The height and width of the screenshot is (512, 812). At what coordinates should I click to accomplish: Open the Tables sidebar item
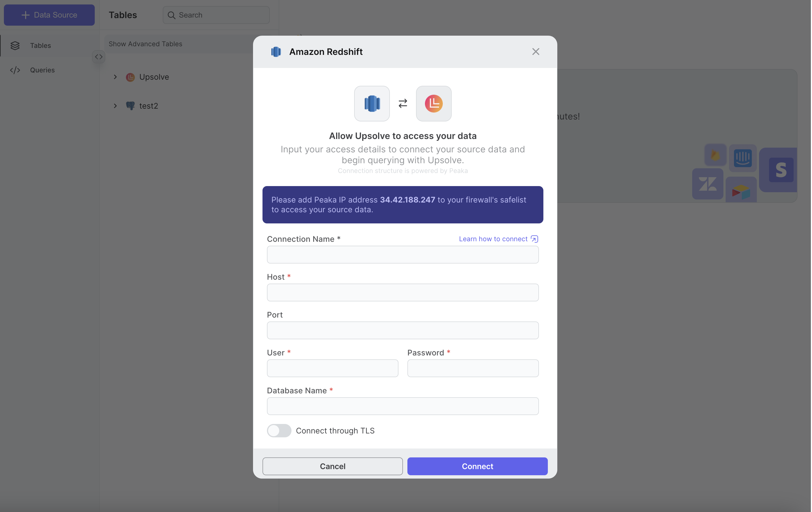(x=40, y=45)
